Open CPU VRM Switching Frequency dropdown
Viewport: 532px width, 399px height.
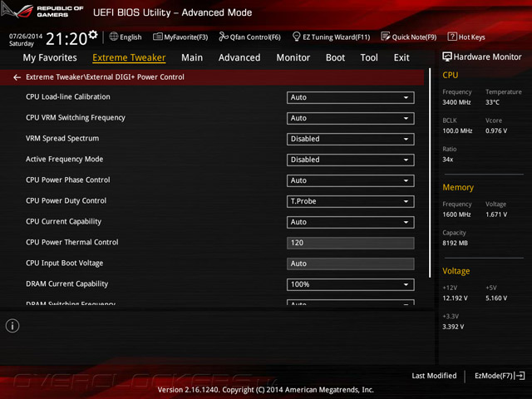351,118
